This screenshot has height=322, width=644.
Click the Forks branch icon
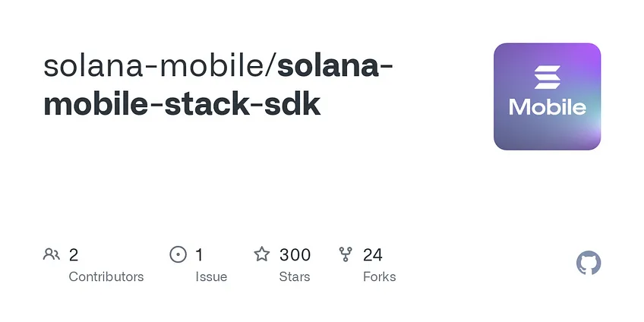pyautogui.click(x=346, y=254)
